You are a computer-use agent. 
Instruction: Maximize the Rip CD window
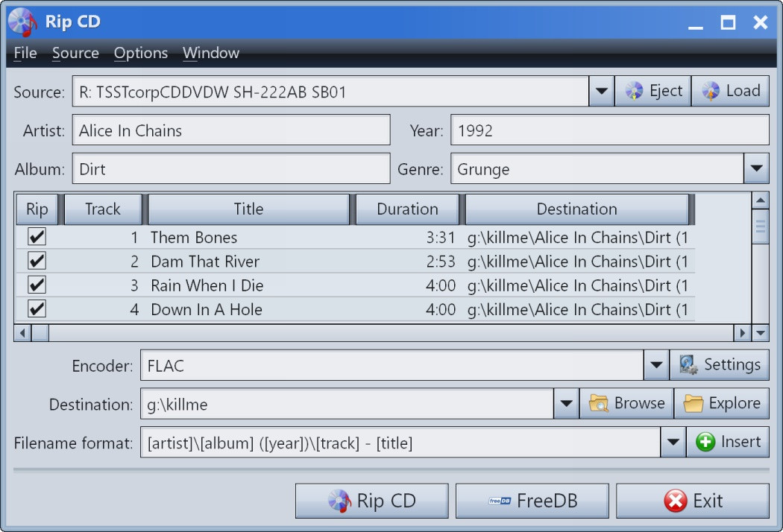[x=728, y=22]
